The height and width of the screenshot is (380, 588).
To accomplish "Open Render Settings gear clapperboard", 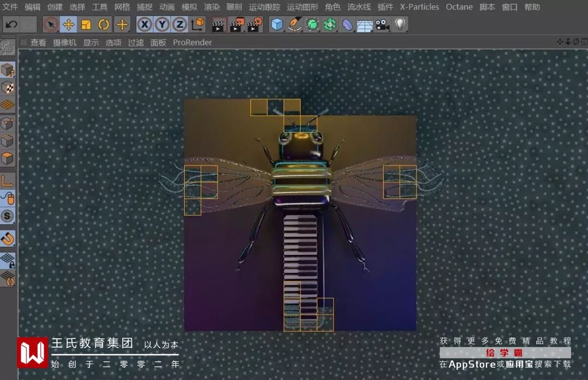I will 255,25.
